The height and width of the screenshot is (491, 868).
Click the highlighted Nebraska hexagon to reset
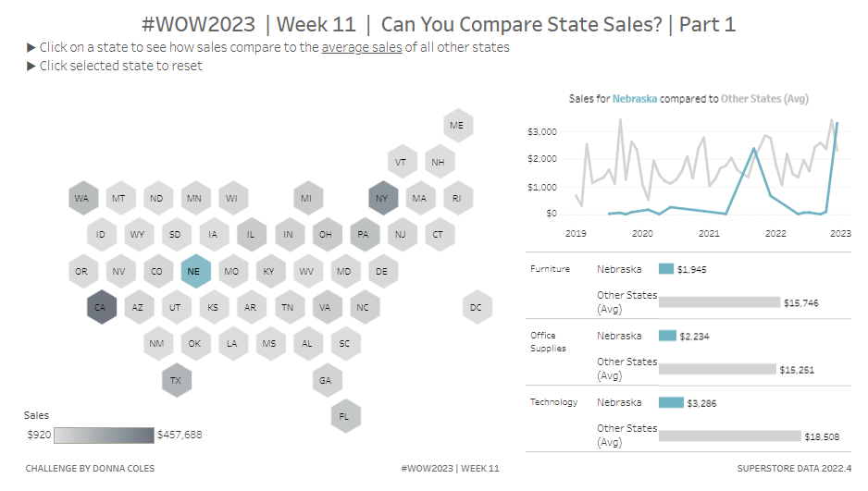pos(194,271)
